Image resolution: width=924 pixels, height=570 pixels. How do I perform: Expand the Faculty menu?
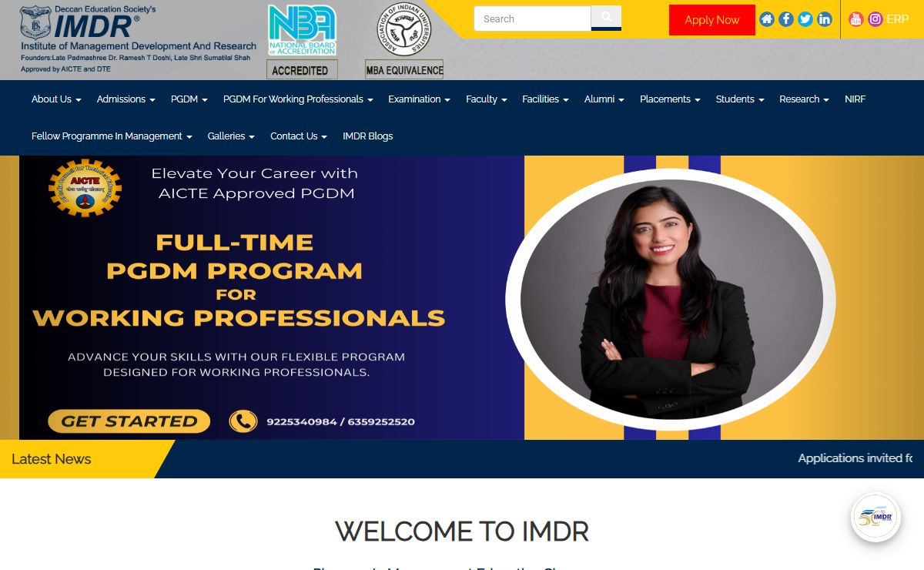tap(487, 99)
